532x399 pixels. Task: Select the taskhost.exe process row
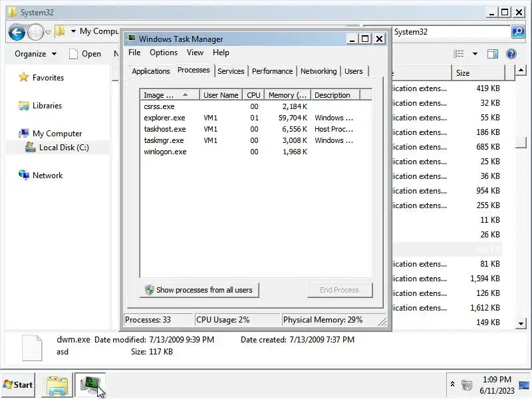[x=255, y=129]
